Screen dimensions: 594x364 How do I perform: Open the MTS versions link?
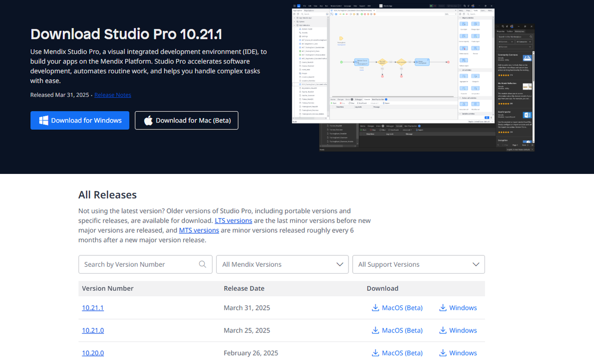[x=199, y=230]
